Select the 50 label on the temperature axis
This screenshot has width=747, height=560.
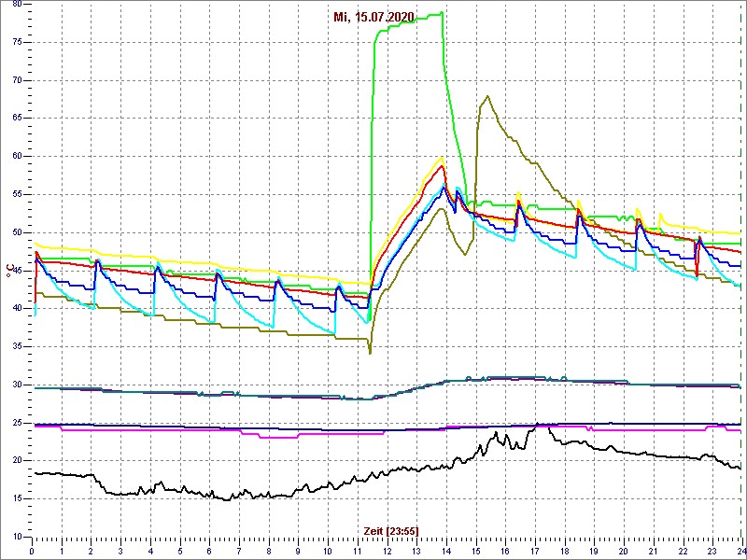coord(17,232)
